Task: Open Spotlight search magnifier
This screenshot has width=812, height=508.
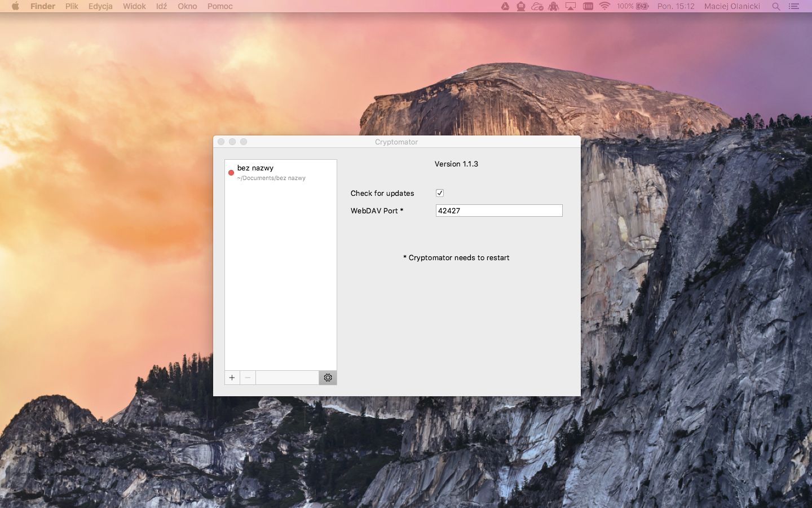Action: [x=776, y=6]
